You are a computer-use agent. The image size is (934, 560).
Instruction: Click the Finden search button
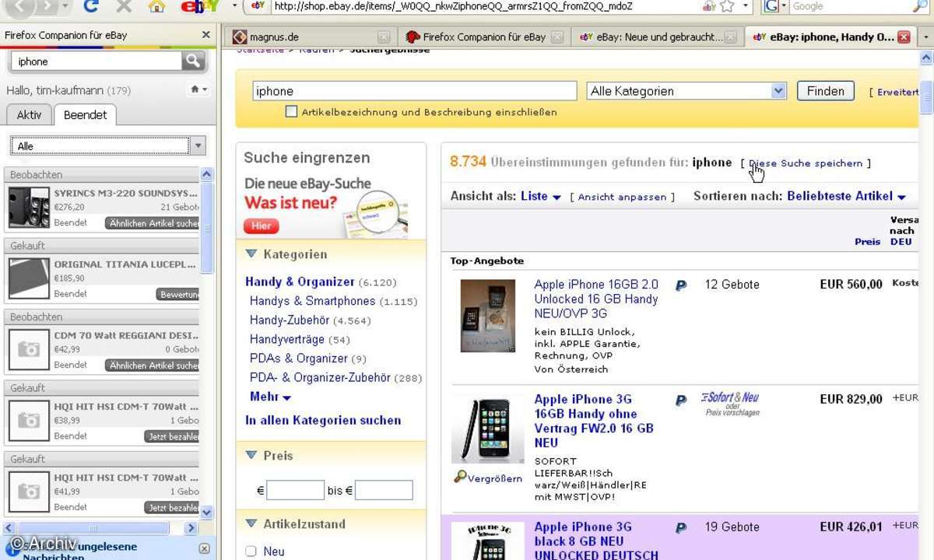click(x=826, y=91)
